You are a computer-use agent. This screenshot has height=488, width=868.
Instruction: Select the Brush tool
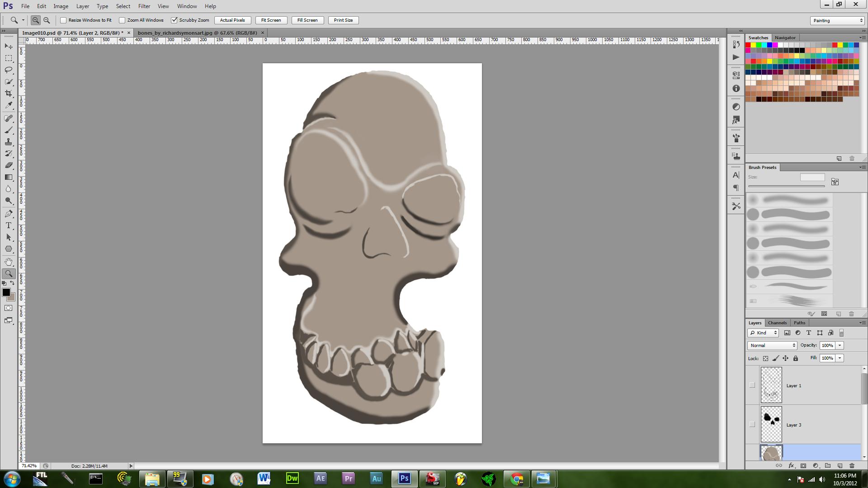tap(9, 130)
